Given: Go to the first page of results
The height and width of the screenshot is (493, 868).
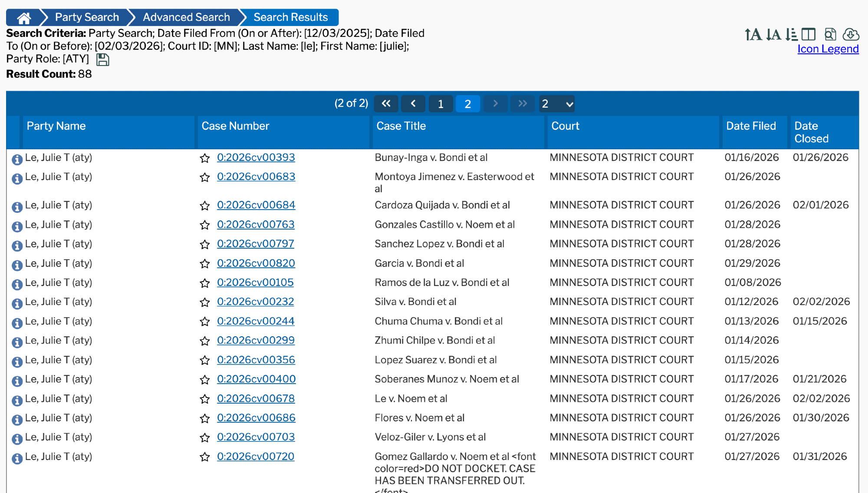Looking at the screenshot, I should 386,104.
